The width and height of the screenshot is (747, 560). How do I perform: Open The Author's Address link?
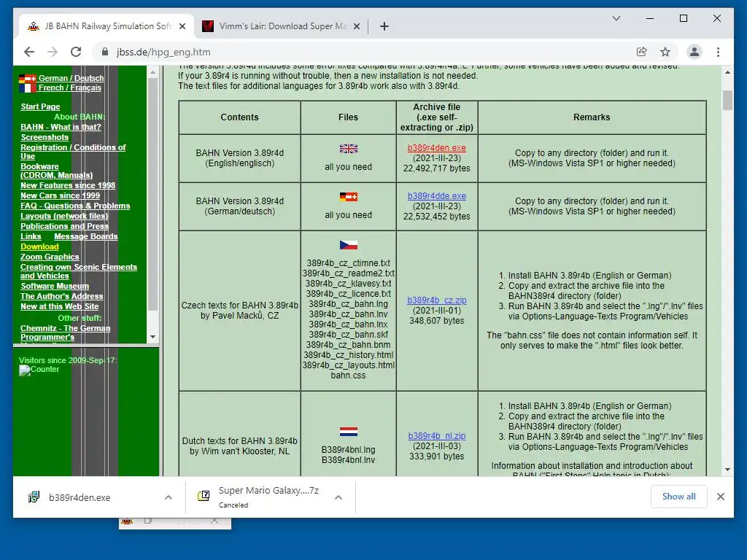point(61,296)
